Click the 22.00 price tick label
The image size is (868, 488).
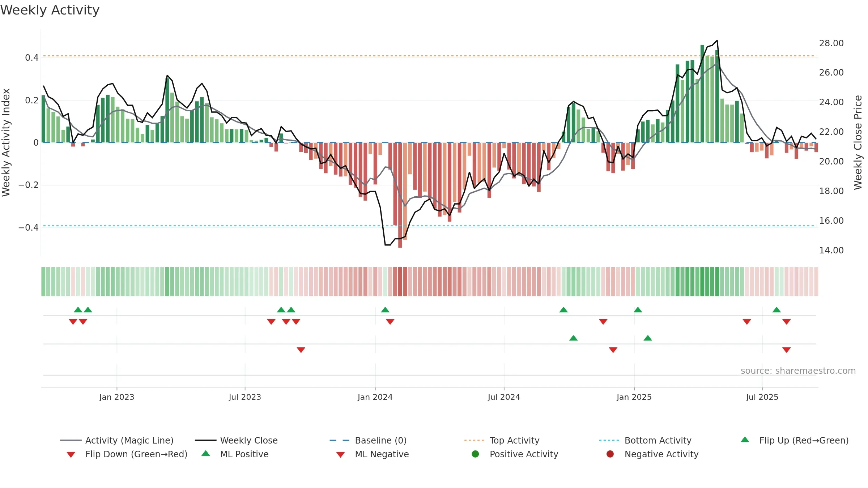click(831, 132)
